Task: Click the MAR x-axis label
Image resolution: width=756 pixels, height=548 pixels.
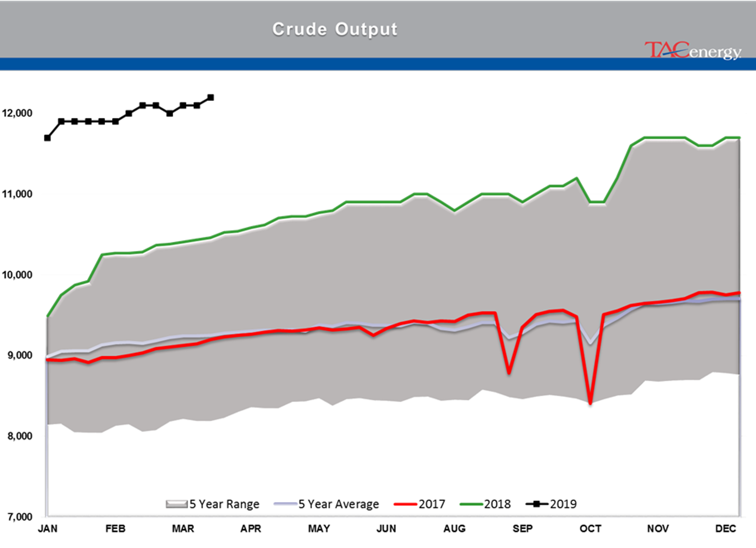Action: tap(183, 529)
